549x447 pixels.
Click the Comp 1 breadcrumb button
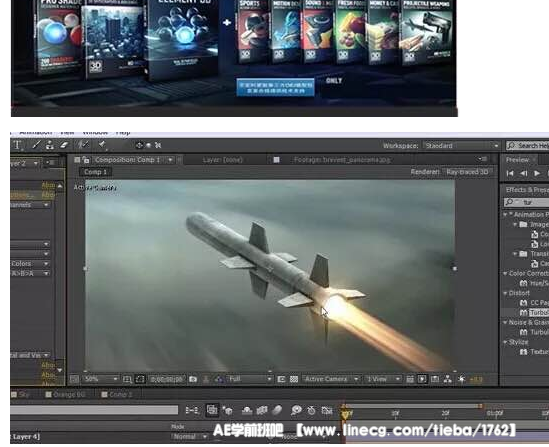coord(95,172)
